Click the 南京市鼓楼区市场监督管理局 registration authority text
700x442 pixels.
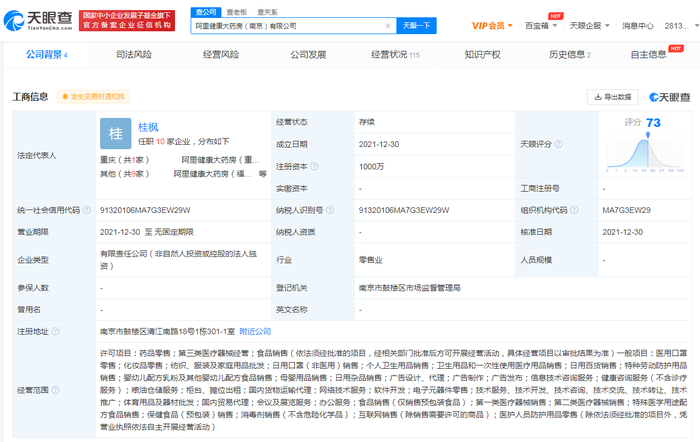pos(409,288)
